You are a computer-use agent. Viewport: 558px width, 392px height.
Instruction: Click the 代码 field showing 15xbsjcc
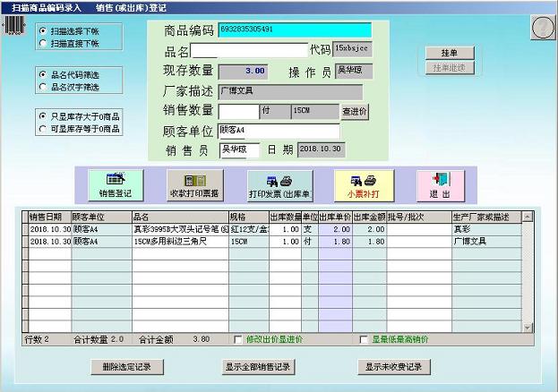tap(352, 49)
